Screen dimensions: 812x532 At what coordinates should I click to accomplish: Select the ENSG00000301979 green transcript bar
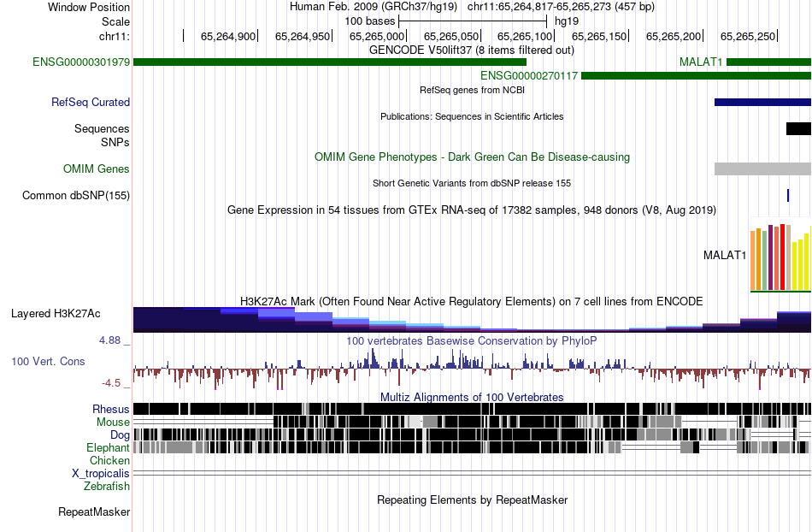330,62
